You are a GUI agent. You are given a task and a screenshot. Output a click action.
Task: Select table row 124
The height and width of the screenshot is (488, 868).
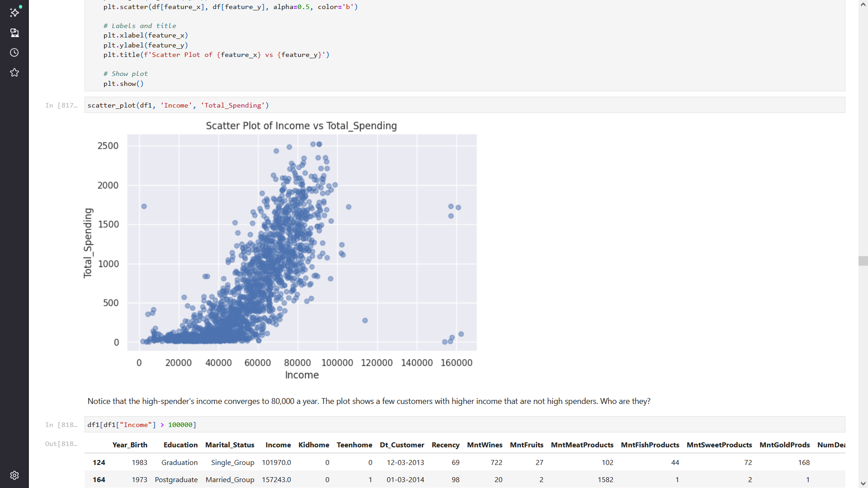point(99,462)
